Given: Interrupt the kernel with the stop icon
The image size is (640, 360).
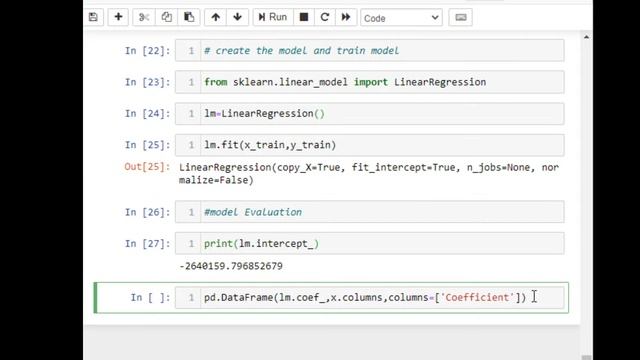Looking at the screenshot, I should coord(304,17).
